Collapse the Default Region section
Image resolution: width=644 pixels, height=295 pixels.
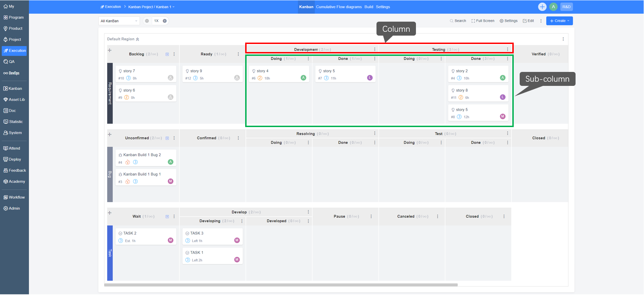tap(138, 39)
